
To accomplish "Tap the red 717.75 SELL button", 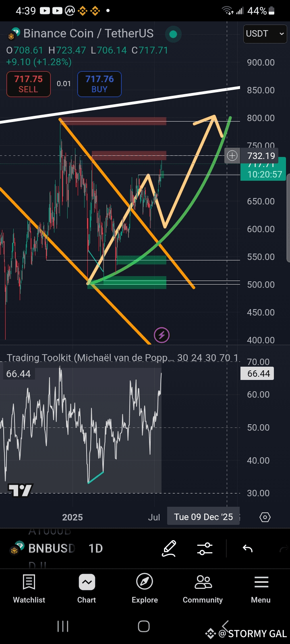I will (x=29, y=84).
